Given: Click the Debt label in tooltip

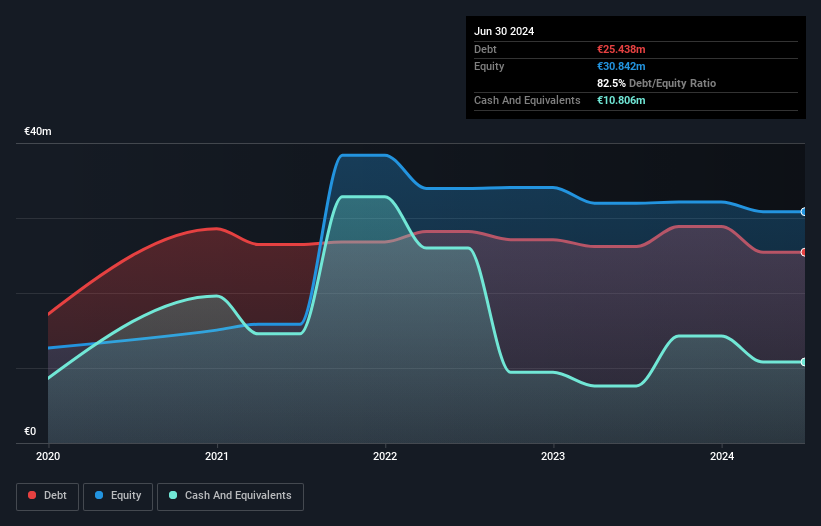Looking at the screenshot, I should coord(485,49).
